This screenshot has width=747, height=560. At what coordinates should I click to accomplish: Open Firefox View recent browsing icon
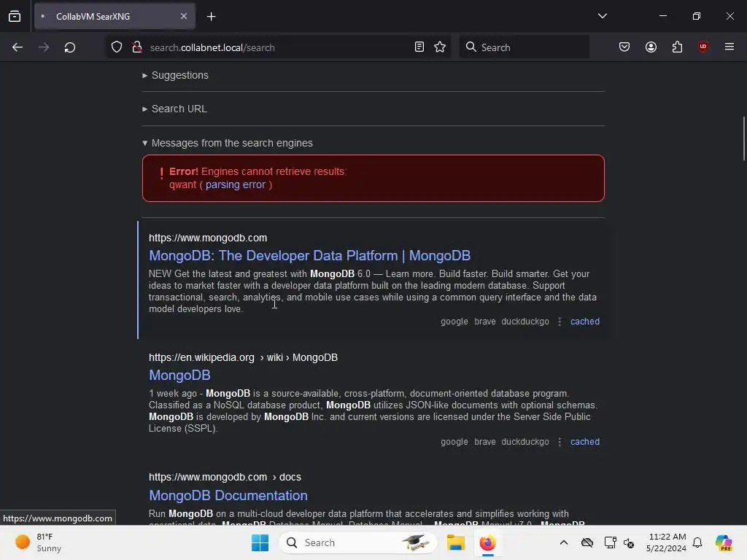tap(15, 16)
